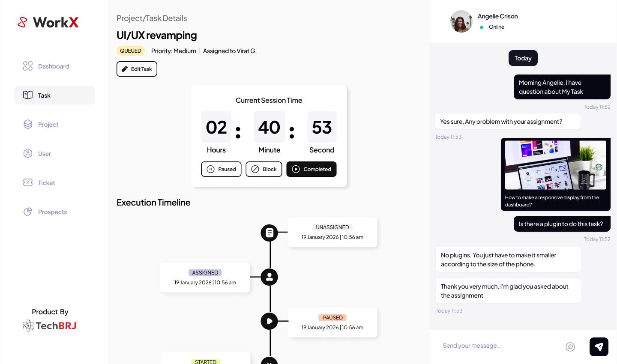Viewport: 617px width, 364px height.
Task: Go to the Project section
Action: (48, 125)
